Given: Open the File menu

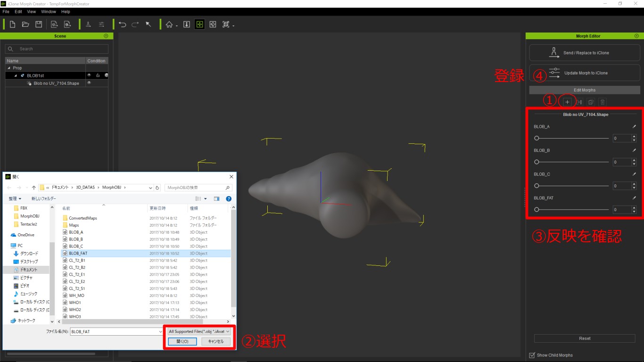Looking at the screenshot, I should (x=6, y=11).
